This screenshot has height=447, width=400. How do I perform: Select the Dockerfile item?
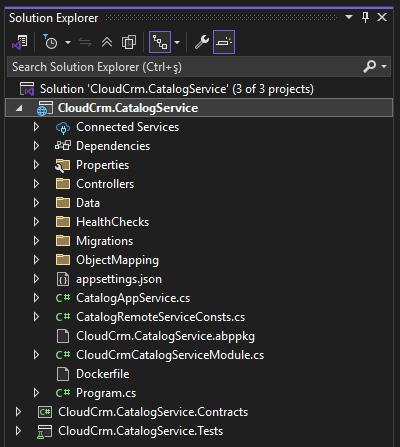point(103,374)
